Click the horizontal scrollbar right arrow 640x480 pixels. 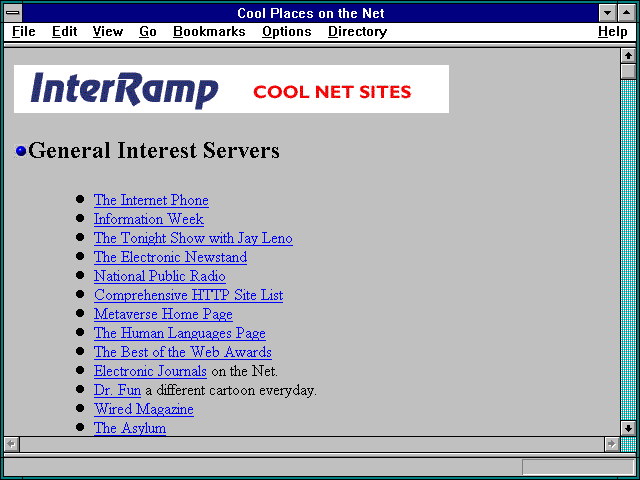tap(612, 444)
